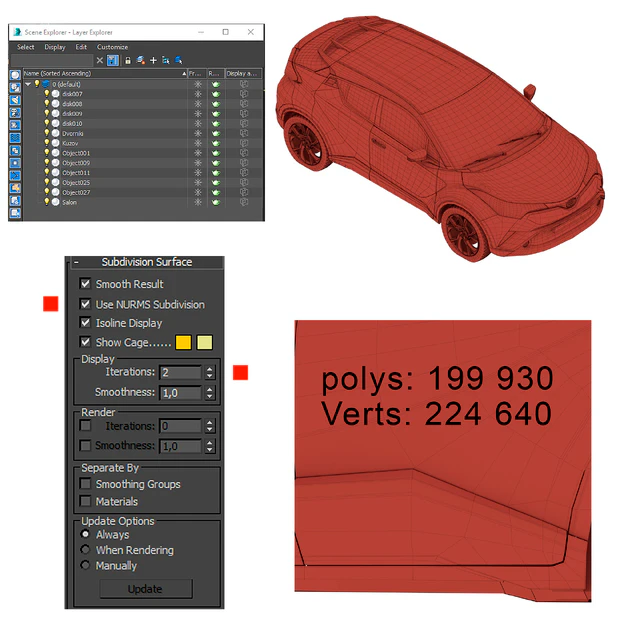The width and height of the screenshot is (640, 640).
Task: Click the Update button
Action: 146,589
